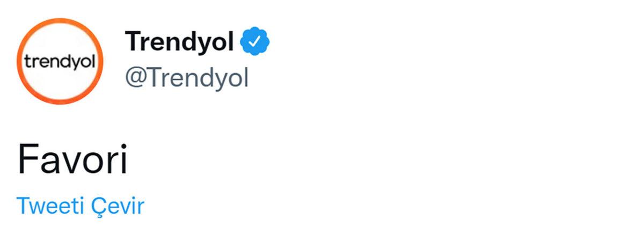Translate the tweet via Tweeti Çevir
The width and height of the screenshot is (644, 234).
[x=80, y=206]
